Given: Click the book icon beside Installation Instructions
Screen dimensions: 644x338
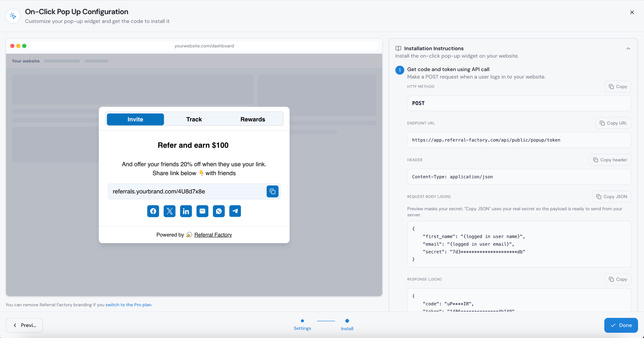Looking at the screenshot, I should coord(398,48).
